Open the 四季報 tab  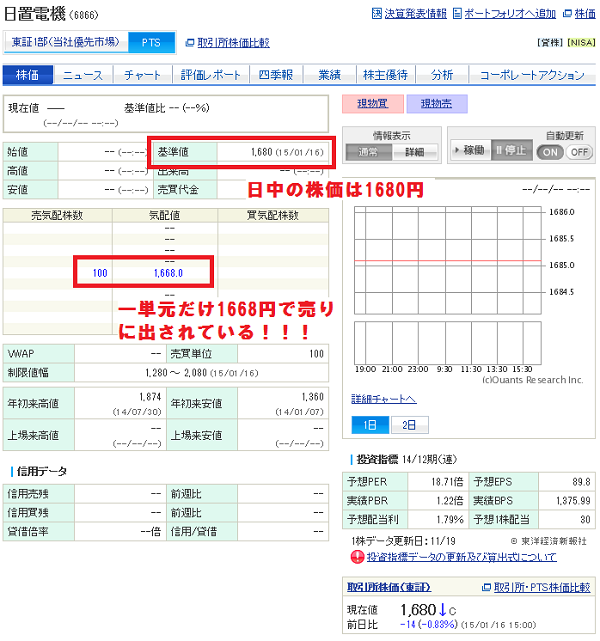point(276,75)
